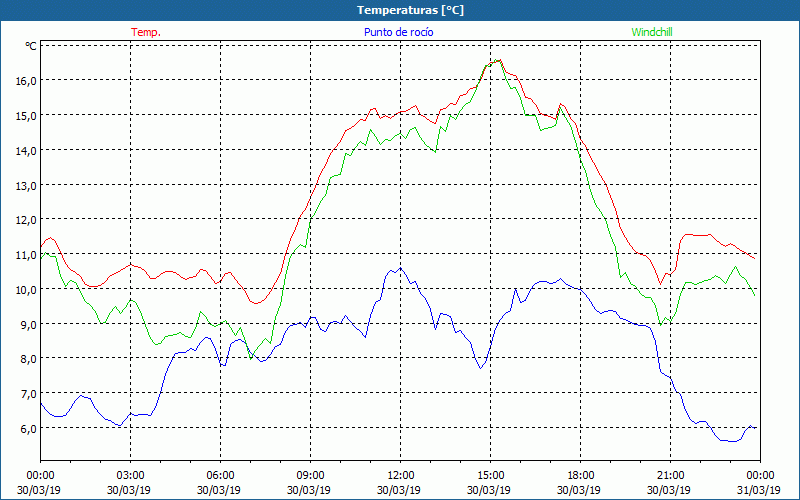
Task: Click the 10,0 y-axis value
Action: [x=26, y=289]
